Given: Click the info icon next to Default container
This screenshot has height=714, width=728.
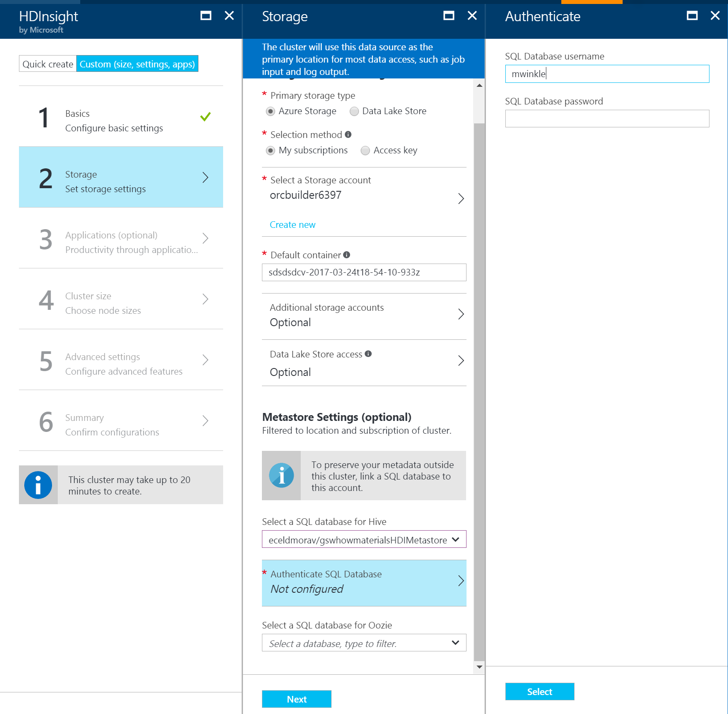Looking at the screenshot, I should (x=347, y=255).
